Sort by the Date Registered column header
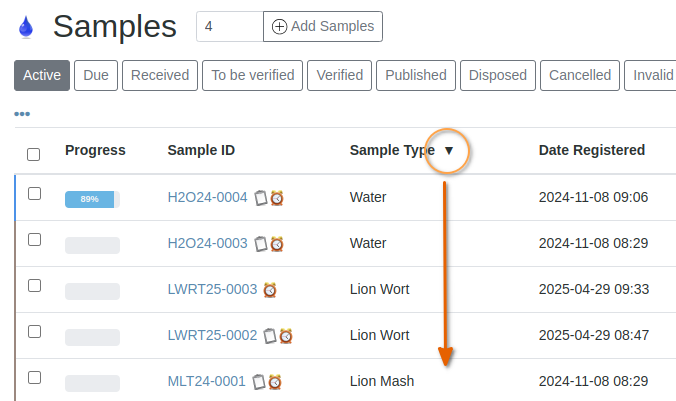 point(591,151)
